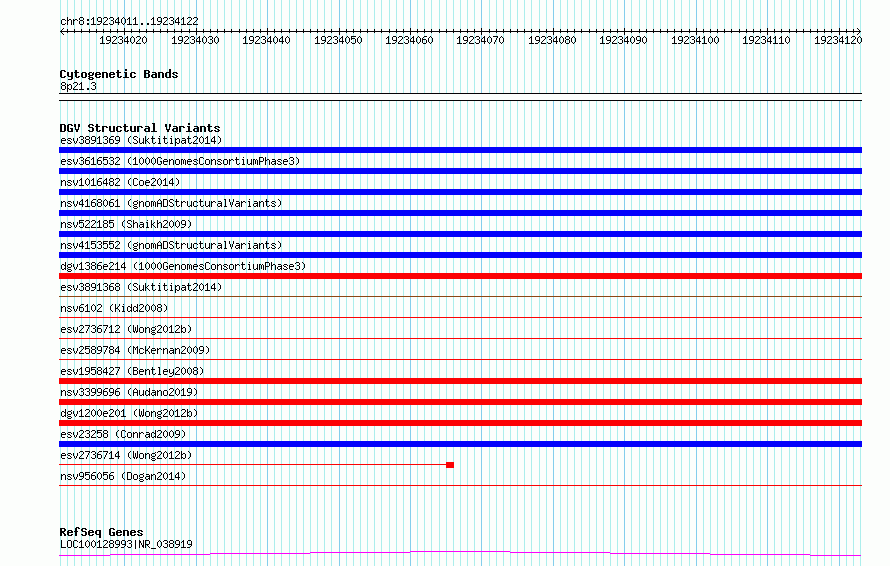This screenshot has height=566, width=890.
Task: Open variant label nsv522185 (Shaikh2009)
Action: pos(126,224)
